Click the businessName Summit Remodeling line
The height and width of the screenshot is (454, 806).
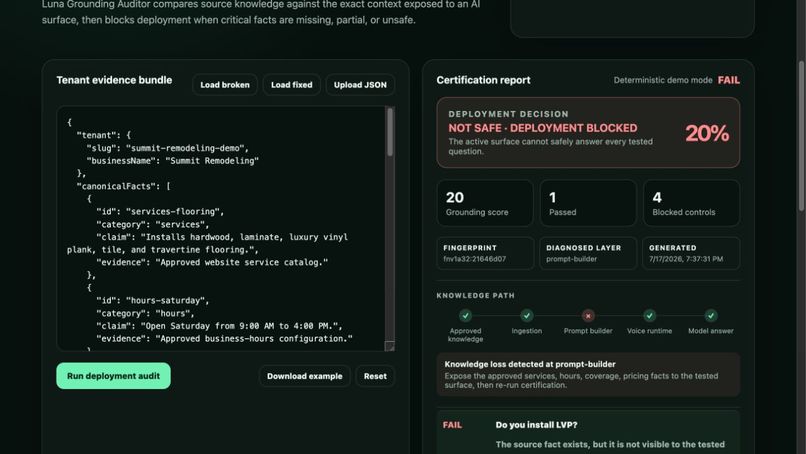pyautogui.click(x=173, y=160)
